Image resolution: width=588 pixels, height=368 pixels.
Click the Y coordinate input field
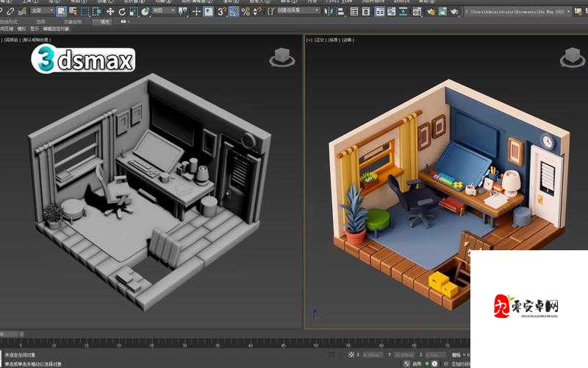(404, 355)
